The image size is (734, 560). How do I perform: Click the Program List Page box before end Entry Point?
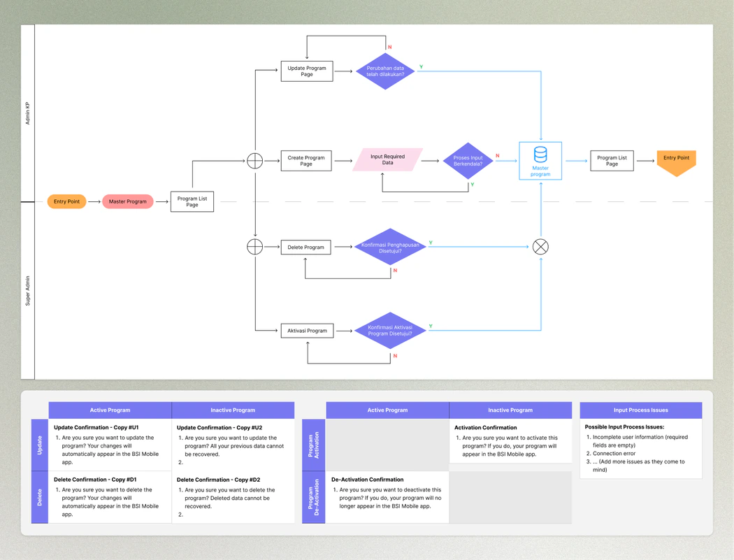[612, 161]
